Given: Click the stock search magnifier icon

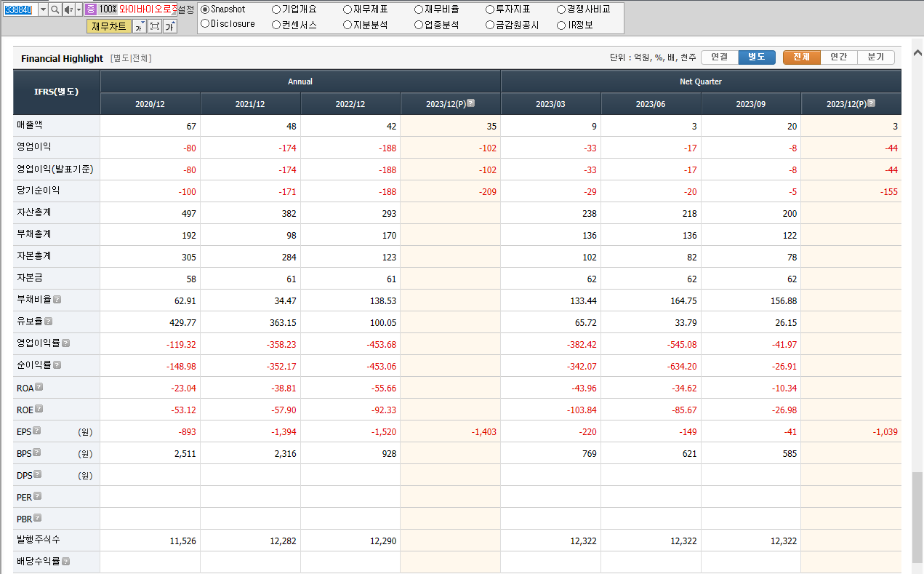Looking at the screenshot, I should [x=55, y=9].
